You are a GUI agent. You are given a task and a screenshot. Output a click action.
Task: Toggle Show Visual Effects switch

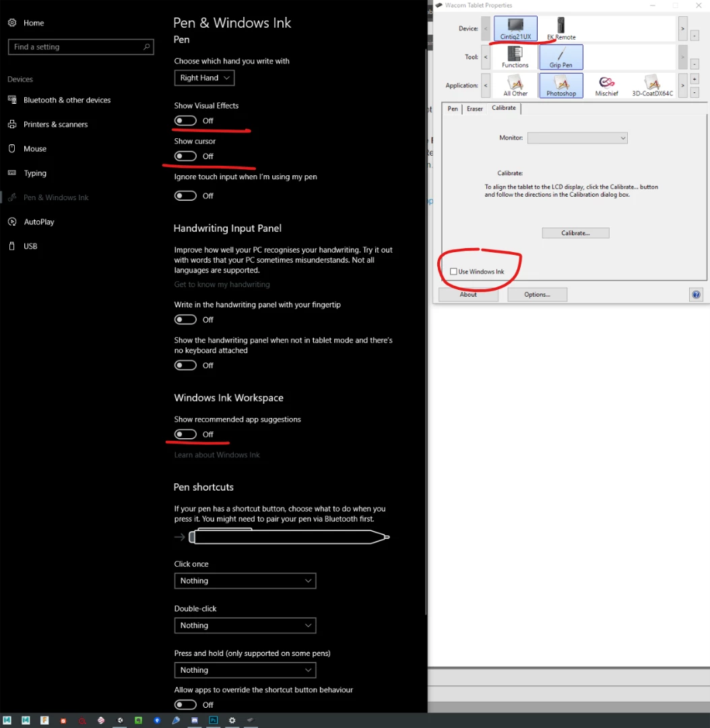pos(185,121)
